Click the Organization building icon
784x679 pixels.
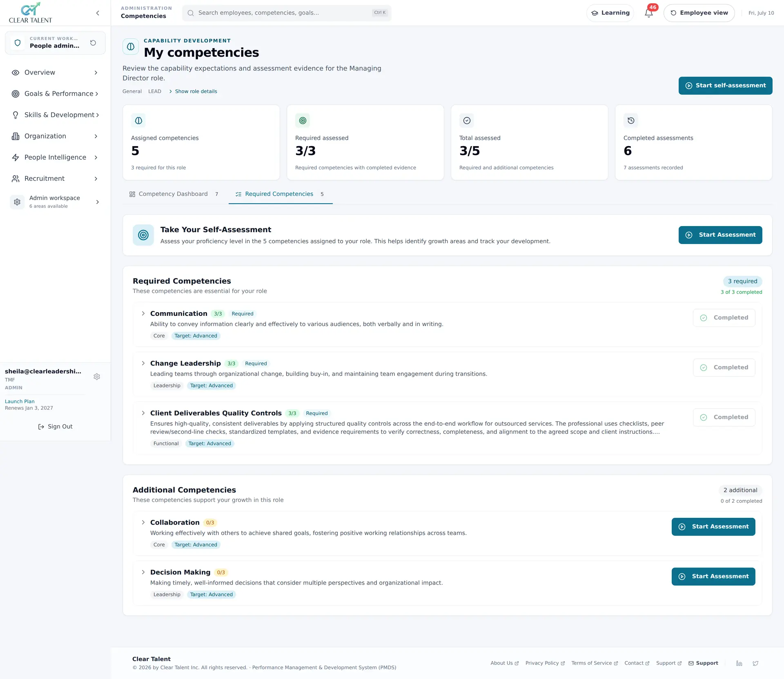click(16, 136)
